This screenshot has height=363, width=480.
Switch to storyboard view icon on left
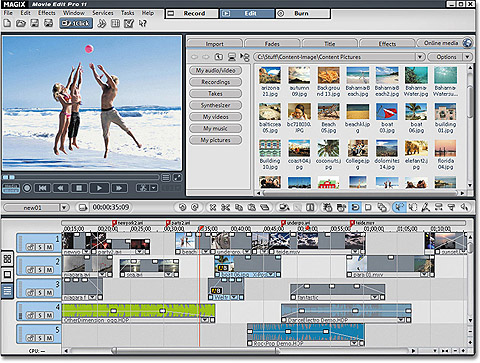pyautogui.click(x=7, y=259)
